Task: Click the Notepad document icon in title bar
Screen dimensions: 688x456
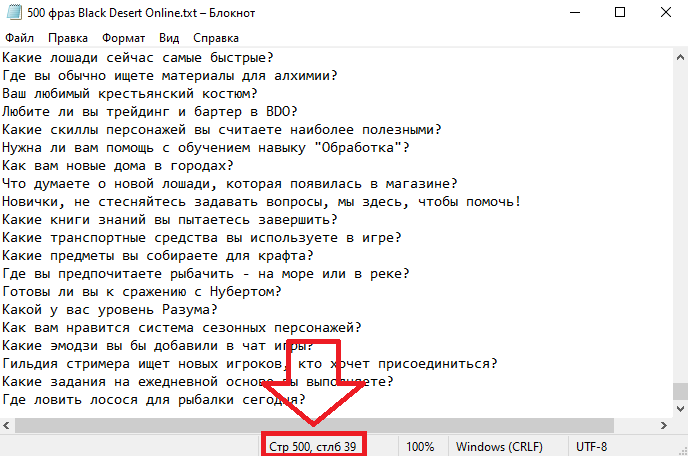Action: (x=14, y=12)
